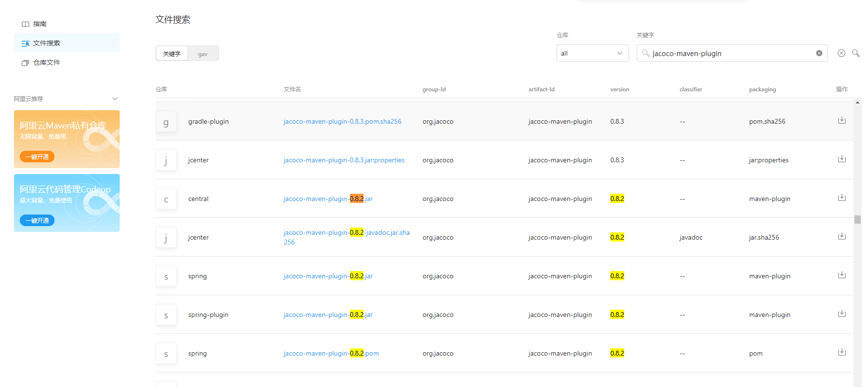868x387 pixels.
Task: Download central repository 0.8.2 jar
Action: click(x=841, y=198)
